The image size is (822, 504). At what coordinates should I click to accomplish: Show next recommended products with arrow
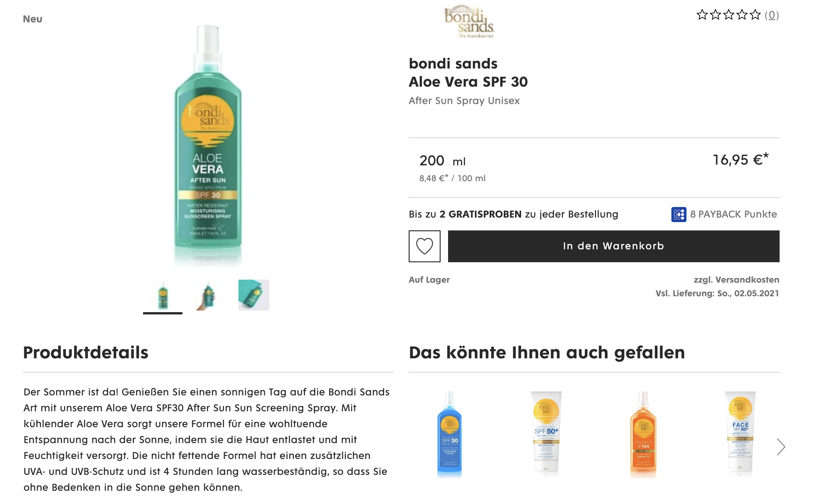(x=781, y=447)
